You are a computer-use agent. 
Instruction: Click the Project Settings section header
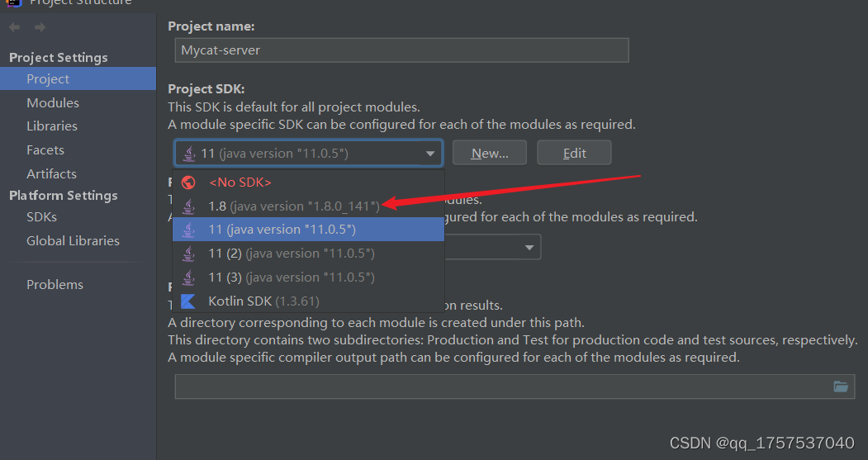(59, 58)
